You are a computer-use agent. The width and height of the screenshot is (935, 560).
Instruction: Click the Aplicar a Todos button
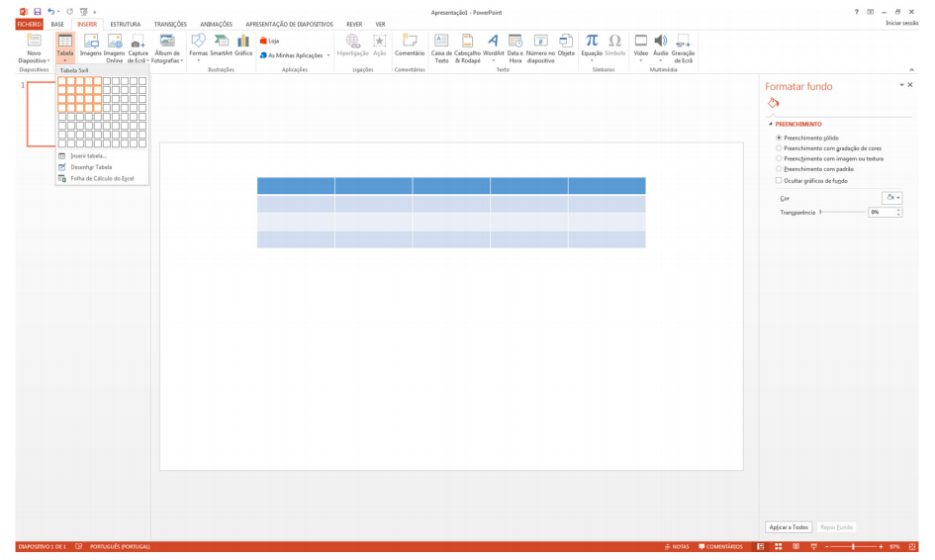789,527
